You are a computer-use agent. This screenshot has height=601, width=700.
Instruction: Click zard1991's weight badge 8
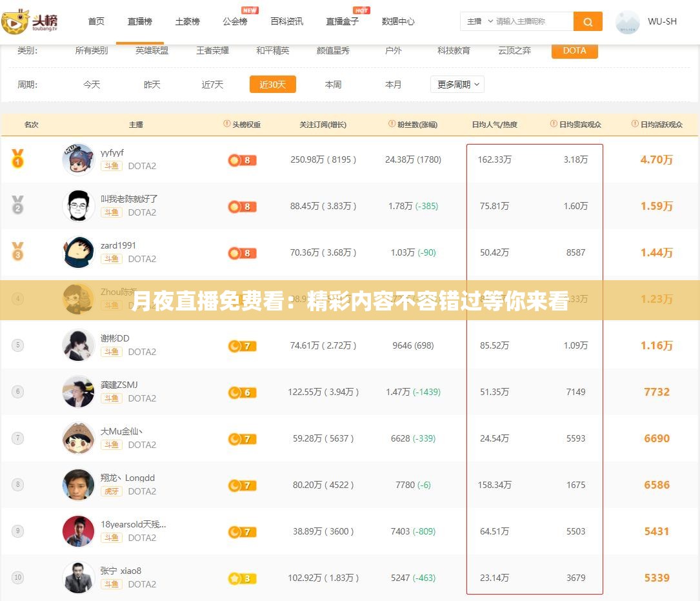242,253
